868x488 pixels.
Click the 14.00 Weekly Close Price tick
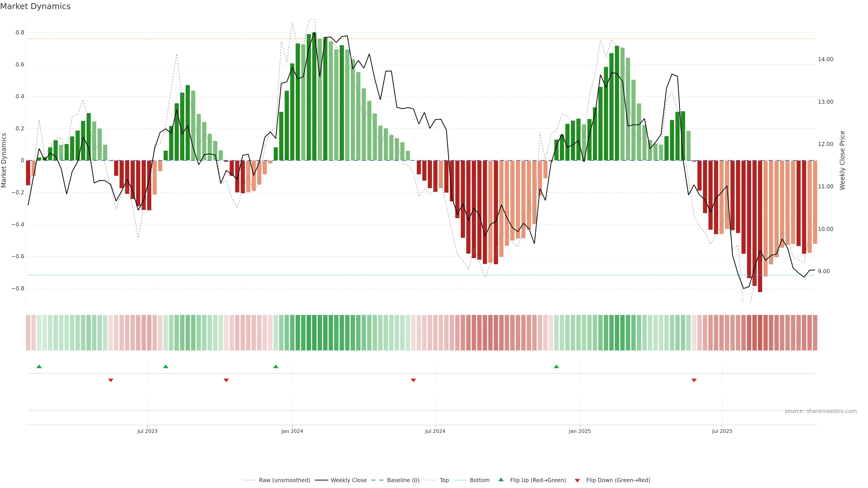[825, 59]
